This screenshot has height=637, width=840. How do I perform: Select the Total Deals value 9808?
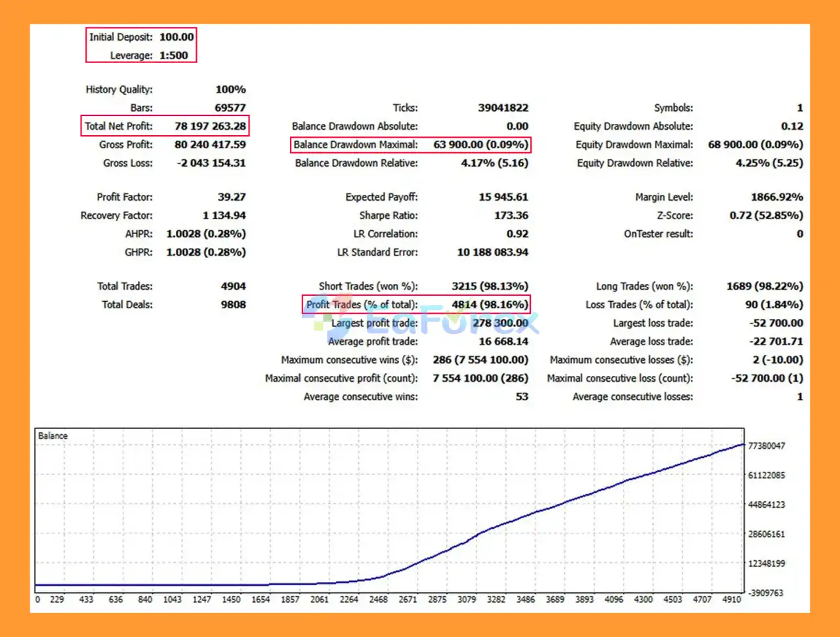(233, 304)
